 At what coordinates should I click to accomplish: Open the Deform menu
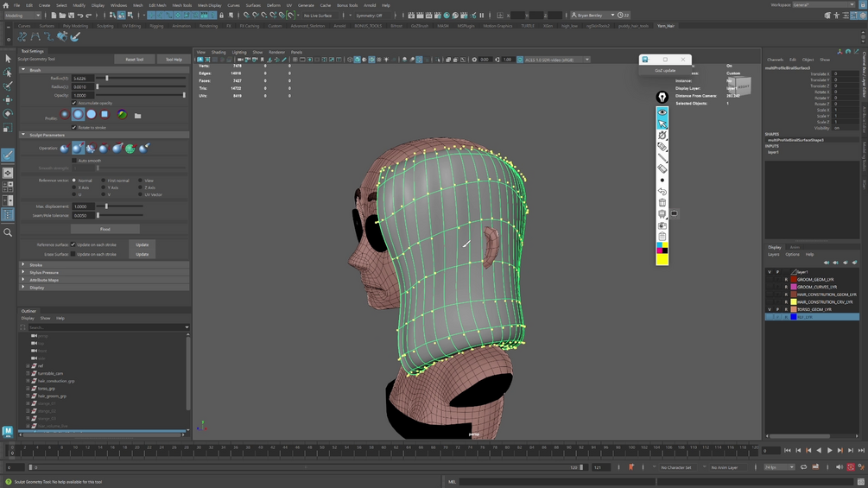point(274,5)
